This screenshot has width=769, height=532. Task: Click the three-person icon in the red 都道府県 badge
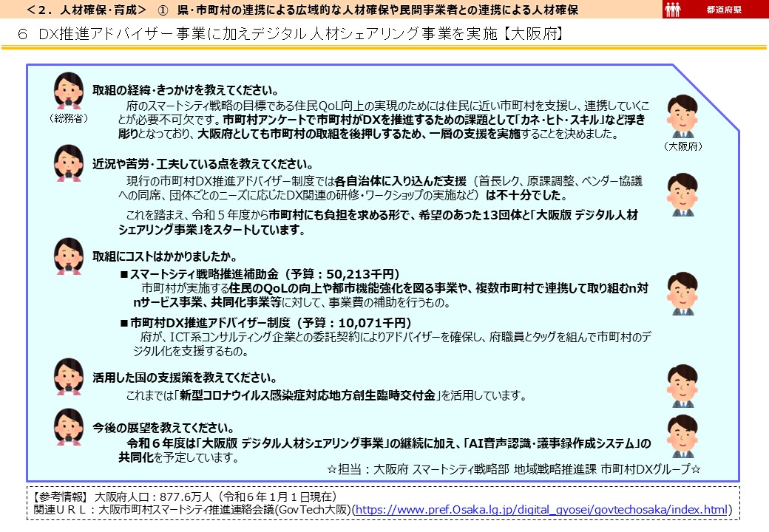(x=674, y=11)
